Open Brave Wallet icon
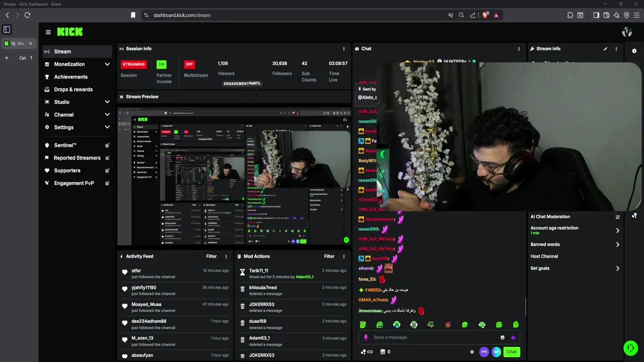644x362 pixels. [x=606, y=15]
